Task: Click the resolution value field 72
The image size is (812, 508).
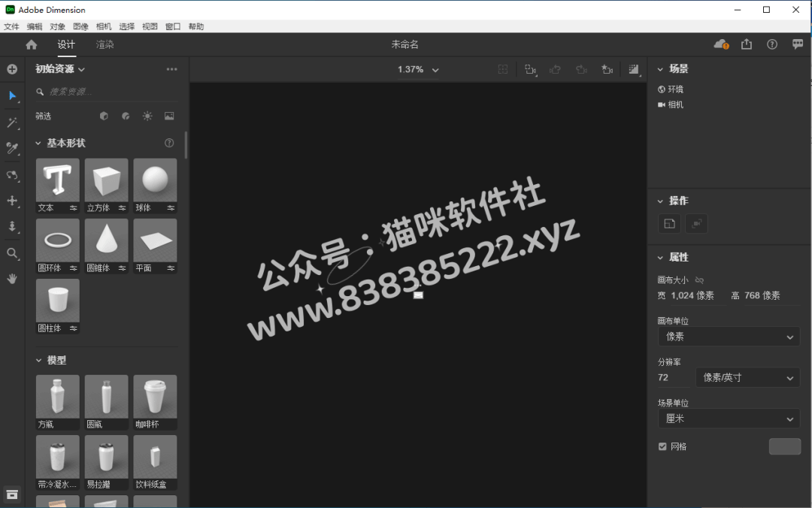Action: [674, 377]
